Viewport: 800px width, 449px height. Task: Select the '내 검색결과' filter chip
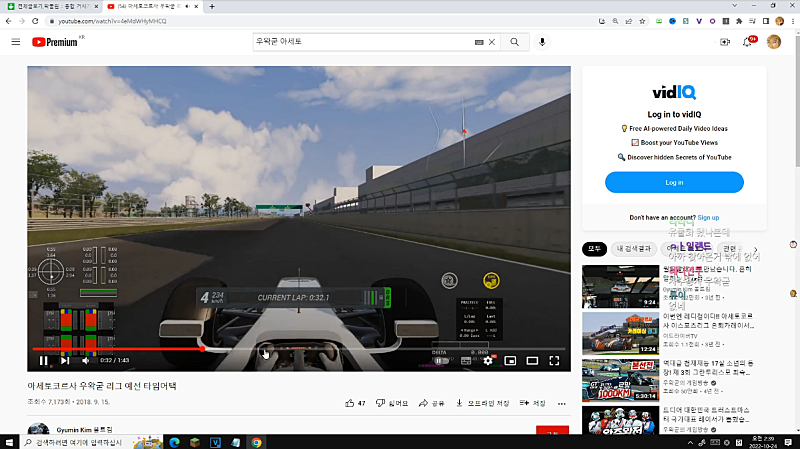point(634,249)
